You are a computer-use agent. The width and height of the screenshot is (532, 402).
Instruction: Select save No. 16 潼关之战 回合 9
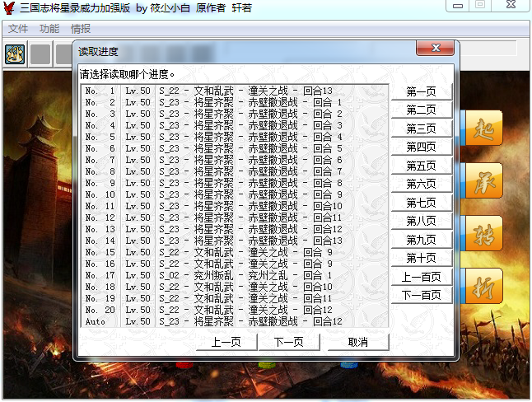(235, 264)
